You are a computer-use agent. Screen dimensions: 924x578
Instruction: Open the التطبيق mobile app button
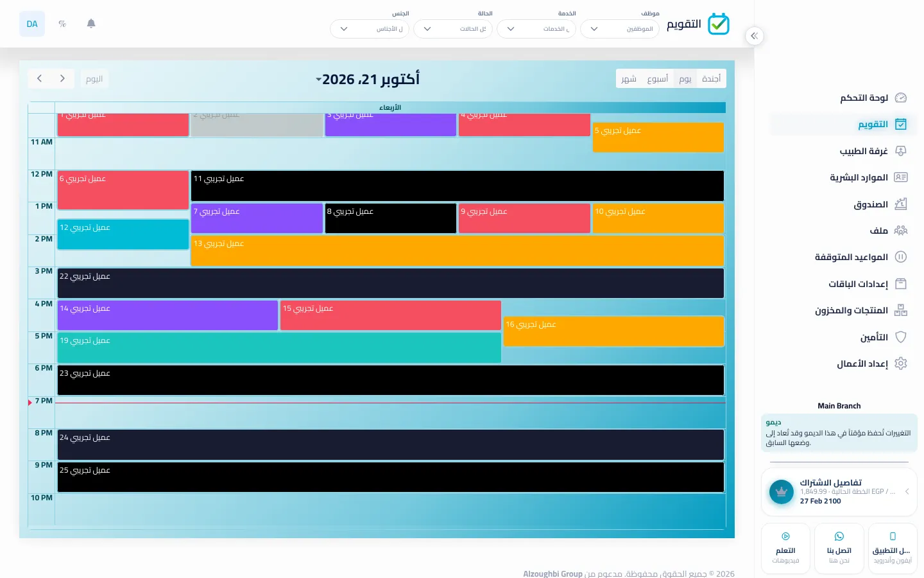click(x=893, y=548)
